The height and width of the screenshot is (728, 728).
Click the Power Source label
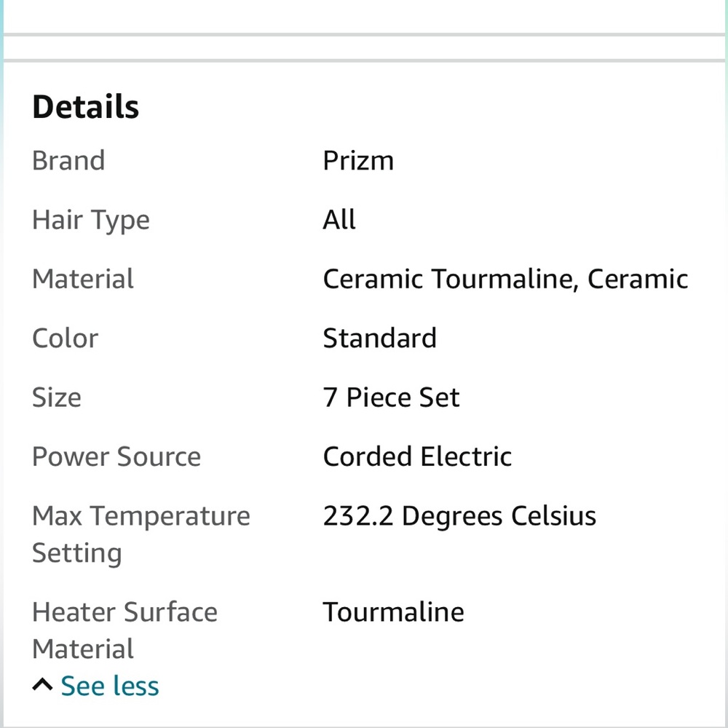(x=116, y=456)
